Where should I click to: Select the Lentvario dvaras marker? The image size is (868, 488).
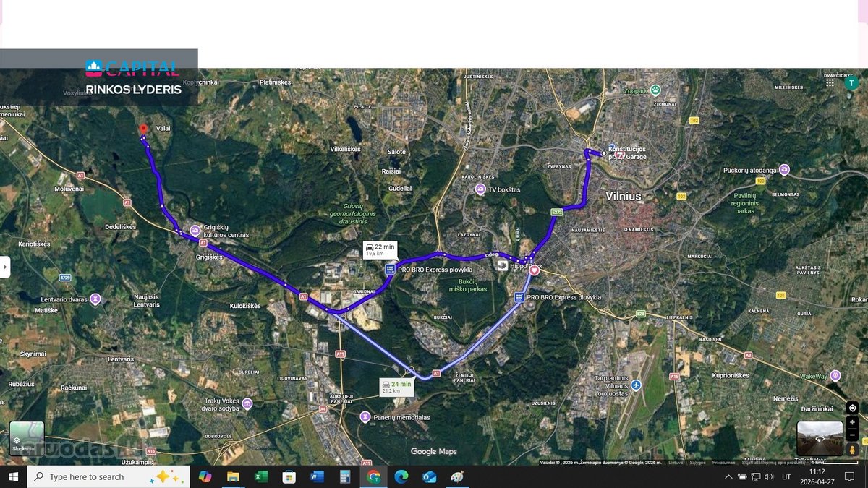(x=95, y=299)
